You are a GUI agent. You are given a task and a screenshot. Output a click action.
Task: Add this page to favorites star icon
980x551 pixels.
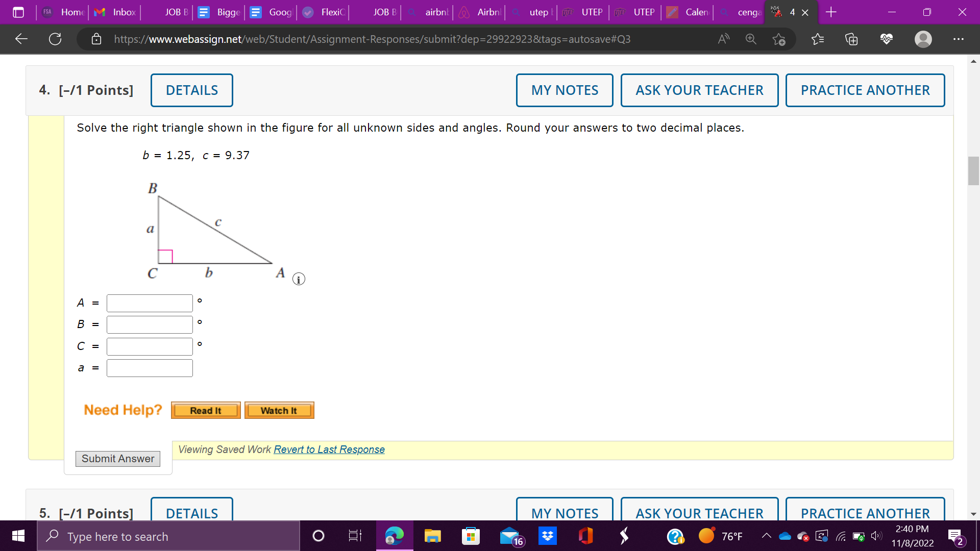coord(779,39)
